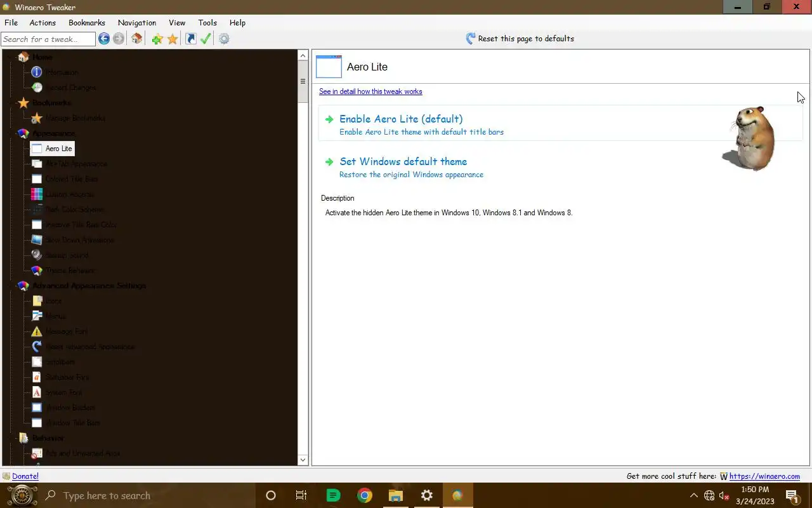This screenshot has width=812, height=508.
Task: Click the green chat app taskbar icon
Action: click(x=333, y=495)
